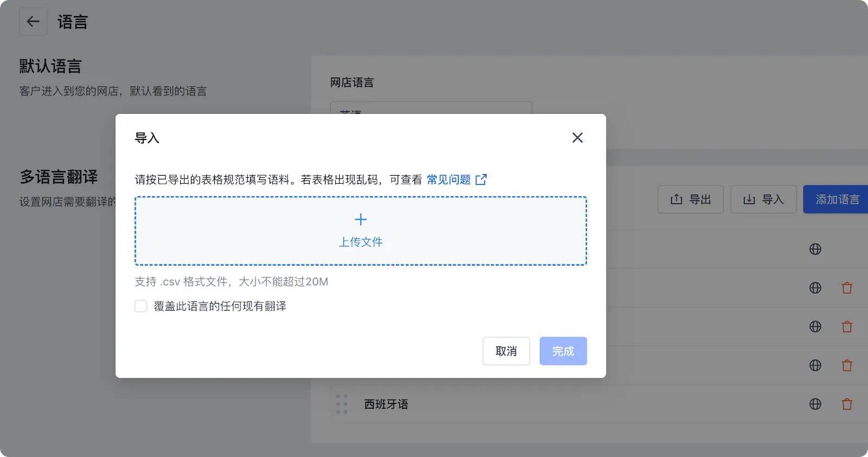Open the 常见问题 help link
Screen dimensions: 868x457
[x=449, y=179]
